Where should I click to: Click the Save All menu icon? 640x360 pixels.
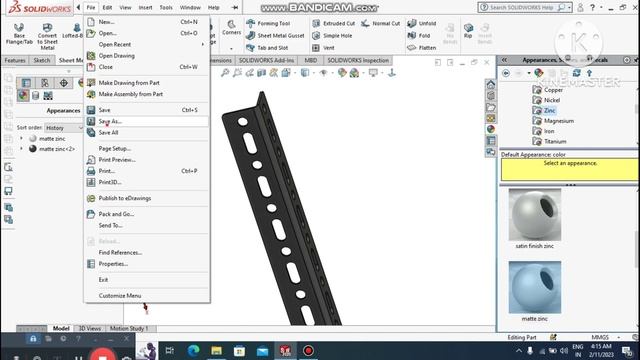(91, 132)
